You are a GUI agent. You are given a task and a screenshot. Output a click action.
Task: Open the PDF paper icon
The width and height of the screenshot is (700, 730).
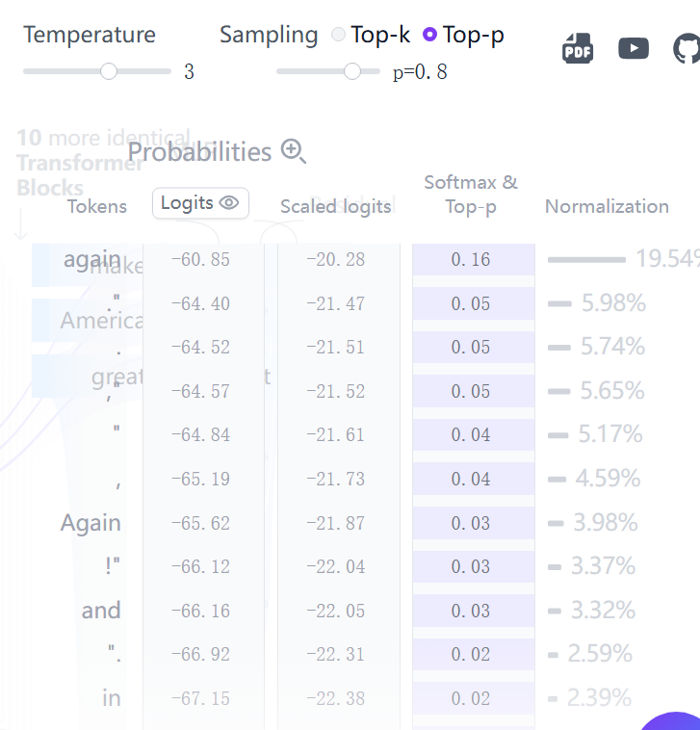click(577, 48)
